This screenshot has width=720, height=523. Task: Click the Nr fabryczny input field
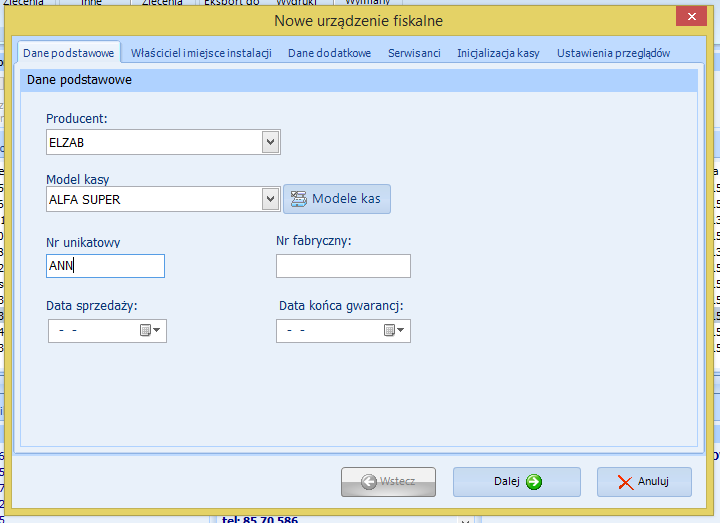pos(343,266)
